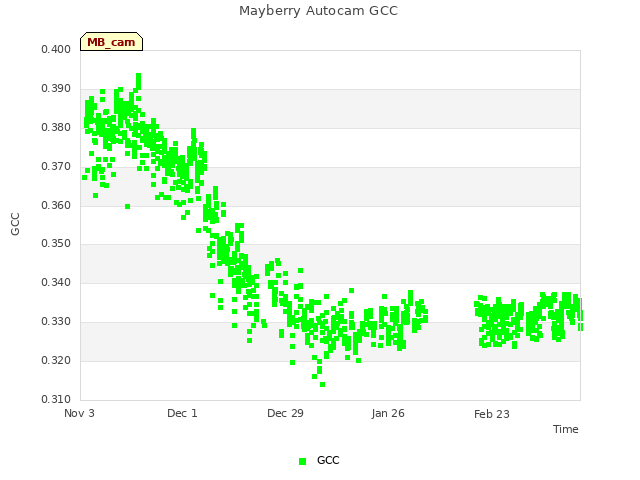Click the 0.360 y-axis value
This screenshot has height=480, width=640.
(56, 205)
